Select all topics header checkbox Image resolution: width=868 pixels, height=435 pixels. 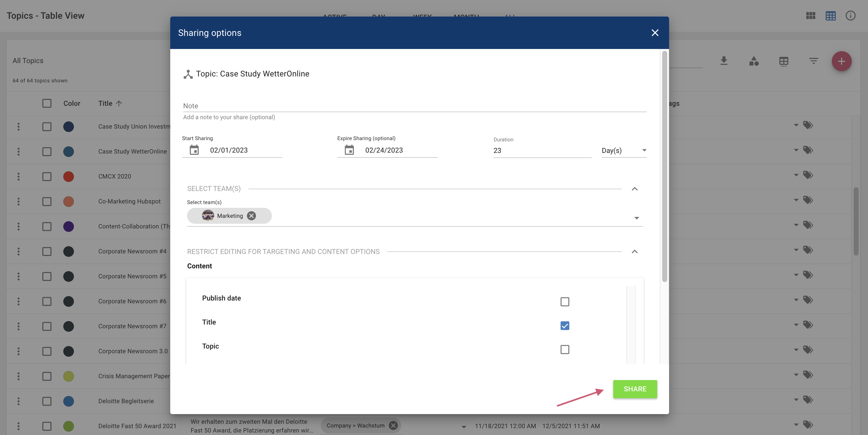[47, 103]
